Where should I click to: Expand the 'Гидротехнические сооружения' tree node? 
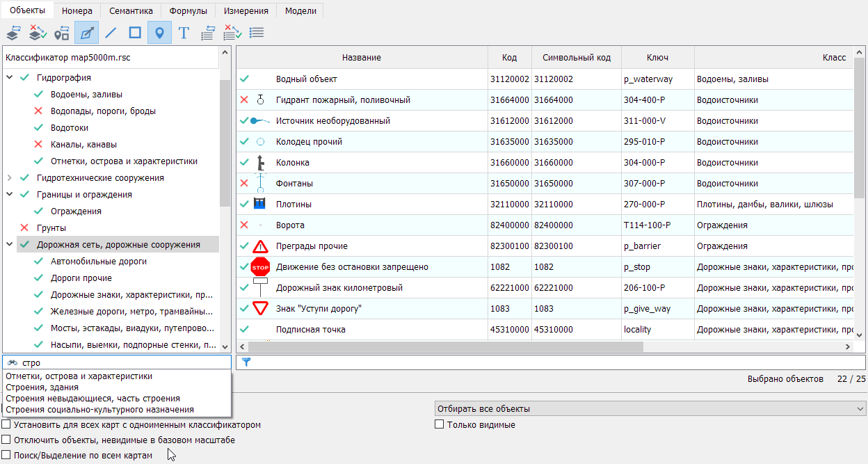pyautogui.click(x=9, y=178)
